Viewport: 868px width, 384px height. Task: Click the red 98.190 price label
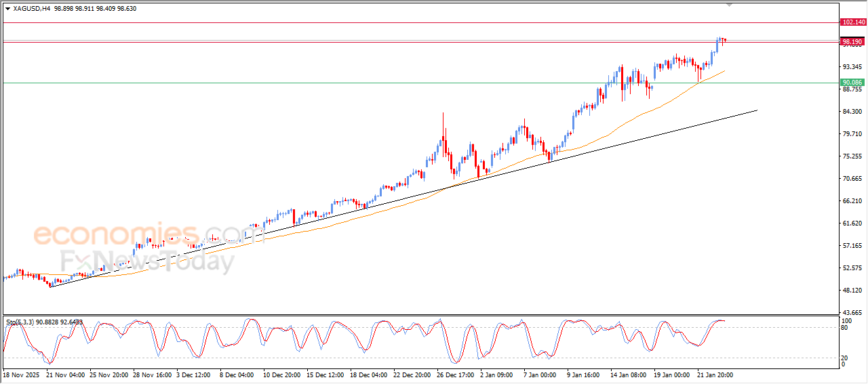click(852, 41)
